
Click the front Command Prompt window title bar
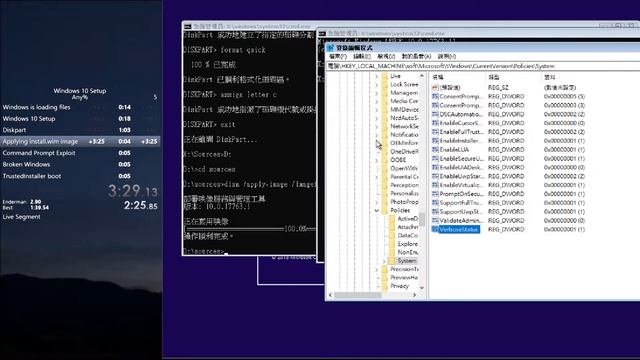pos(478,33)
